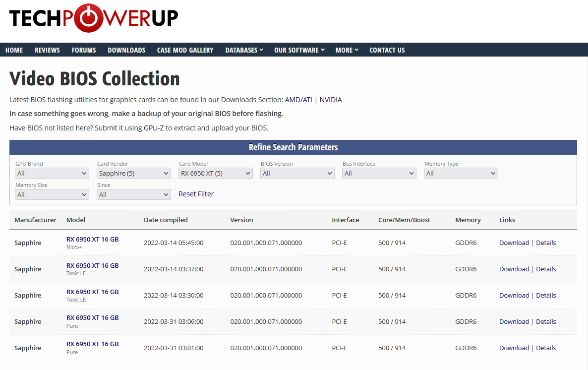This screenshot has width=588, height=370.
Task: Click the Interface column header
Action: [346, 220]
